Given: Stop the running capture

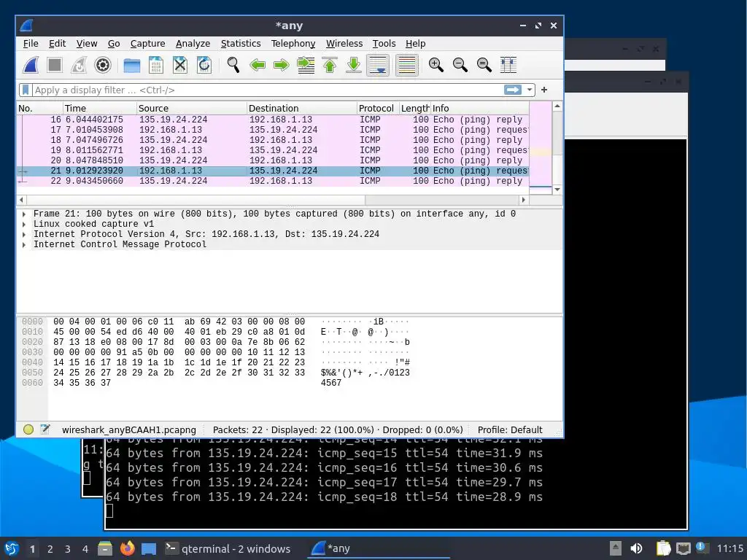Looking at the screenshot, I should tap(54, 65).
